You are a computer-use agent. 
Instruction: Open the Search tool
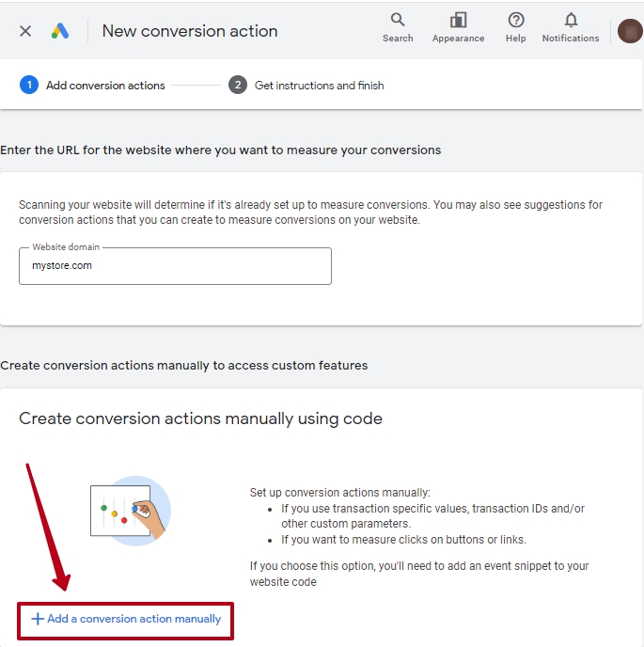pos(398,27)
